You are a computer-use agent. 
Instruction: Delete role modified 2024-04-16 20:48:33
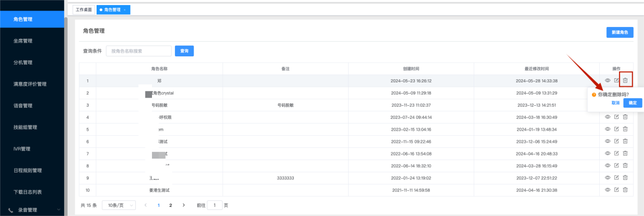click(626, 153)
